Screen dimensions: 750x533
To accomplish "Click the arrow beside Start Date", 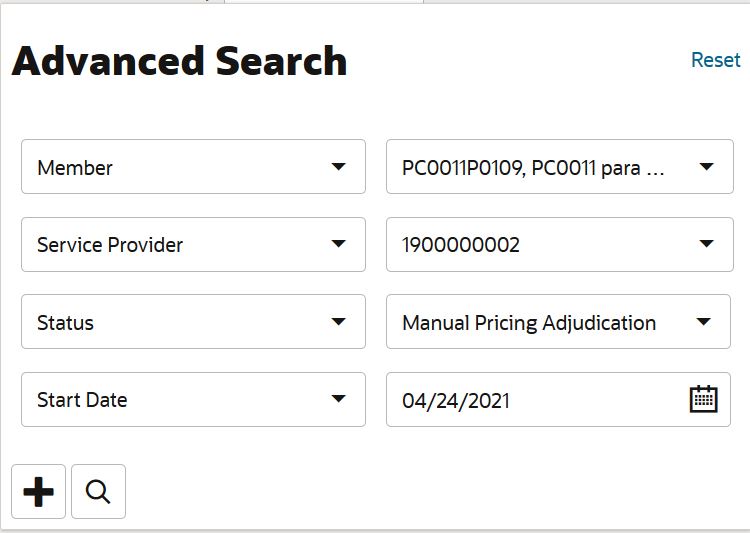I will pos(339,399).
